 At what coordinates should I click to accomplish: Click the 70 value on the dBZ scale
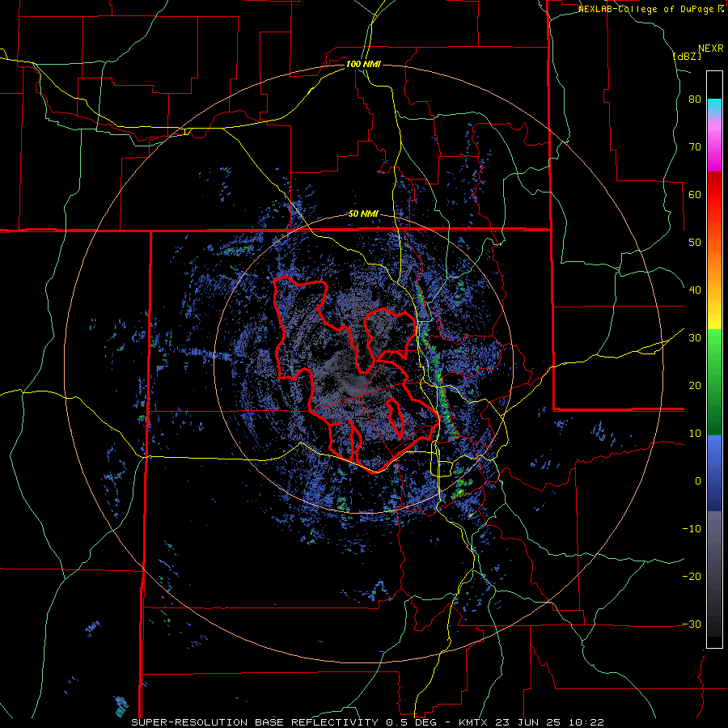[x=695, y=147]
